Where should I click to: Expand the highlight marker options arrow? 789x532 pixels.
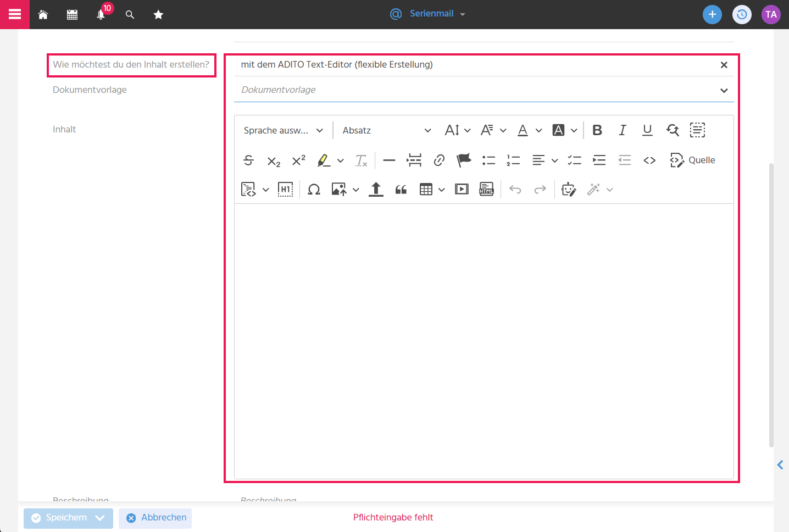tap(341, 160)
